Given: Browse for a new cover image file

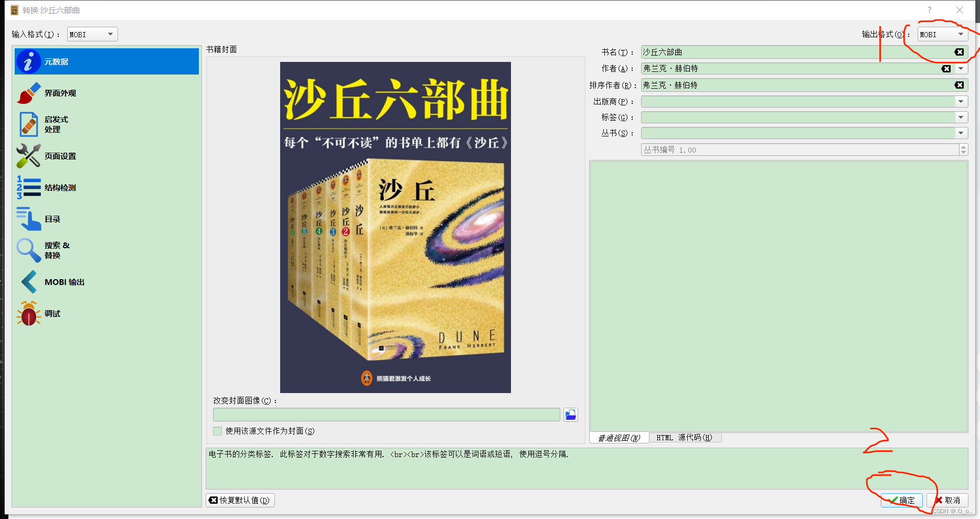Looking at the screenshot, I should [571, 415].
